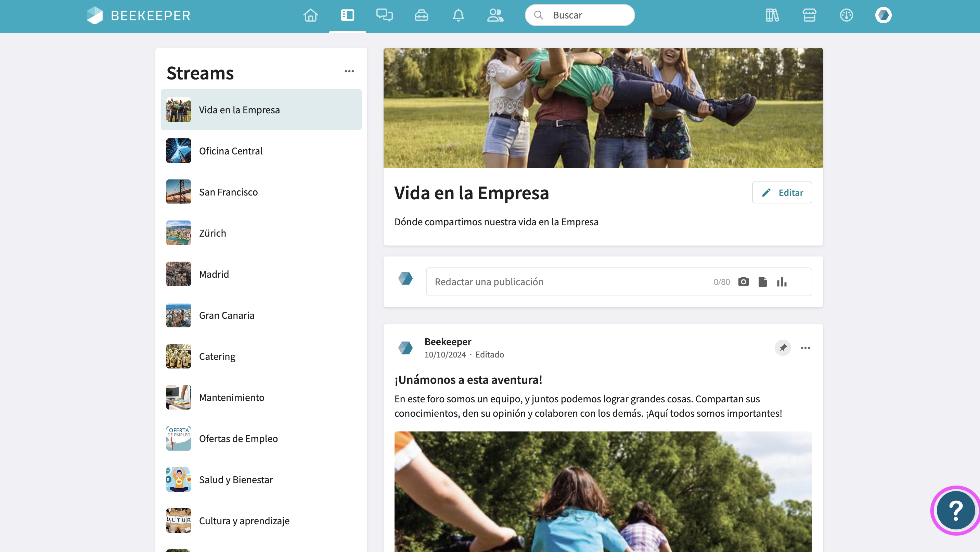Viewport: 980px width, 552px height.
Task: Toggle pin on Beekeeper post
Action: 783,348
